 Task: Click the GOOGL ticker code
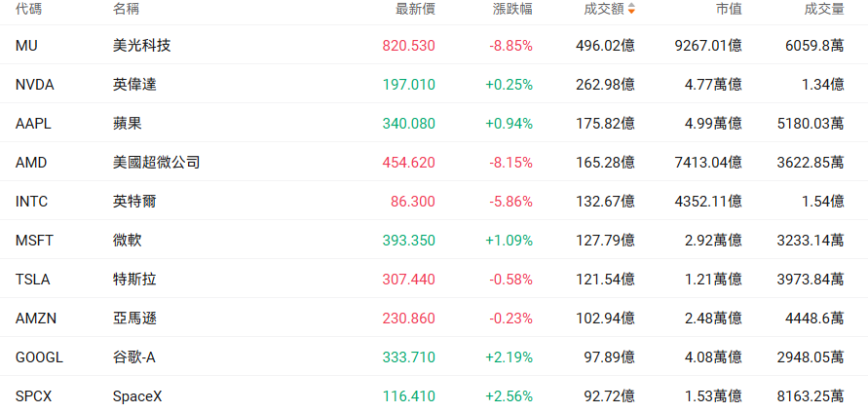[x=39, y=357]
